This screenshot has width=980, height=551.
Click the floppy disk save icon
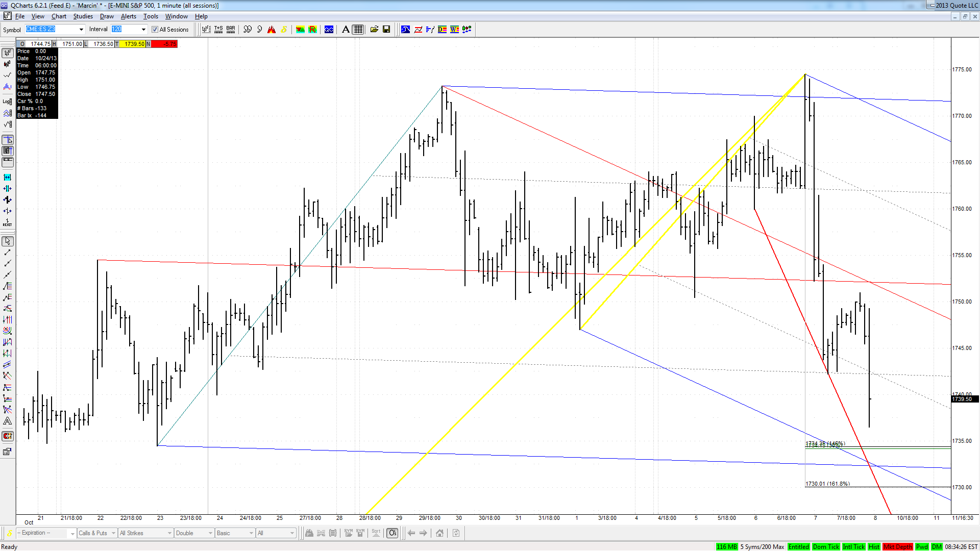tap(386, 30)
